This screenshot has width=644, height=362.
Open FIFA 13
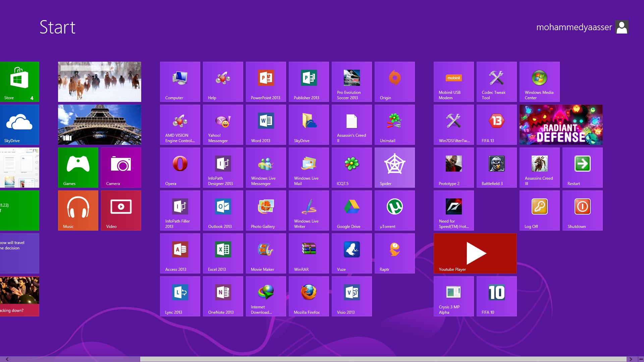point(497,125)
